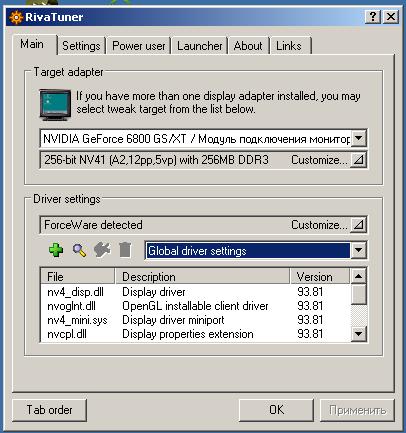Click the OK button

(277, 410)
